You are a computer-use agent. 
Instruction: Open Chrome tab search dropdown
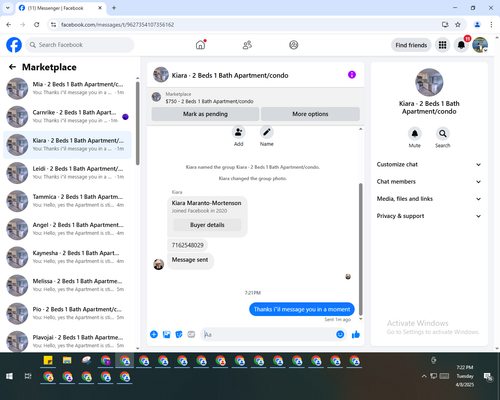pyautogui.click(x=8, y=8)
